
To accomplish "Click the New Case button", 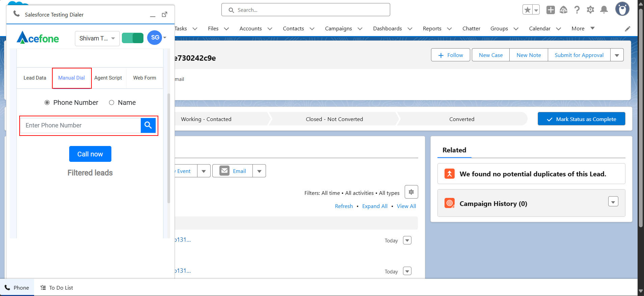I will coord(491,55).
